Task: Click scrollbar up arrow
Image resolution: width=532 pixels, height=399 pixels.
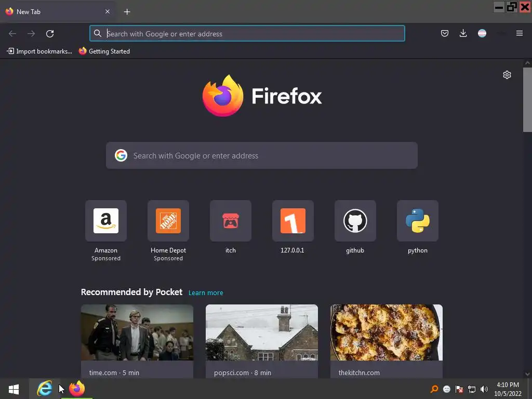Action: 527,63
